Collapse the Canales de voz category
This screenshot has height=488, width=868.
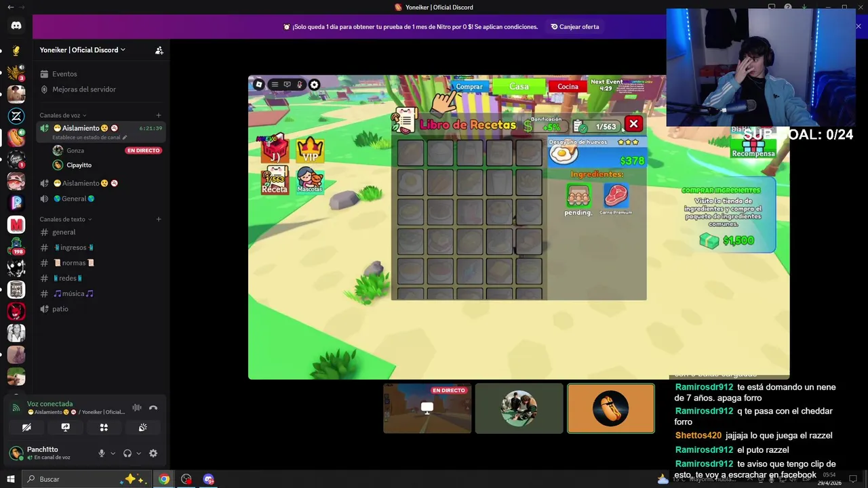click(62, 115)
